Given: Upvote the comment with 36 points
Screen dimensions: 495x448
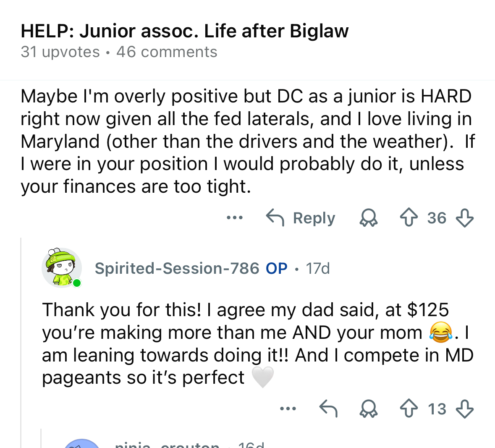Looking at the screenshot, I should pos(409,218).
